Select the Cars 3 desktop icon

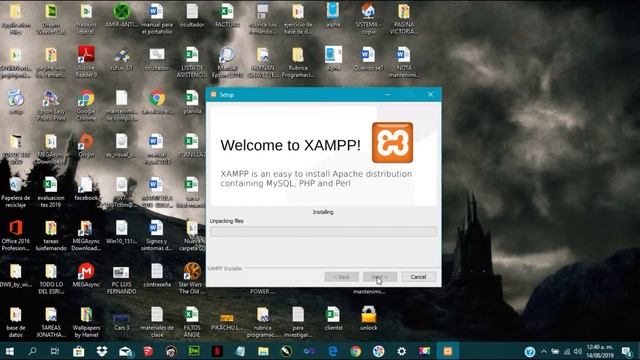(121, 321)
